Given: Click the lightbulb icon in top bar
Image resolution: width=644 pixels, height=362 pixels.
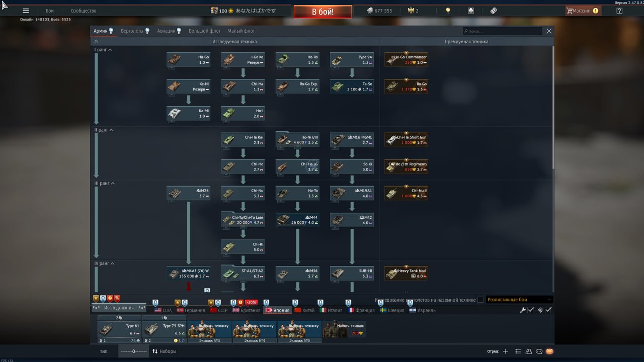Looking at the screenshot, I should pos(448,11).
